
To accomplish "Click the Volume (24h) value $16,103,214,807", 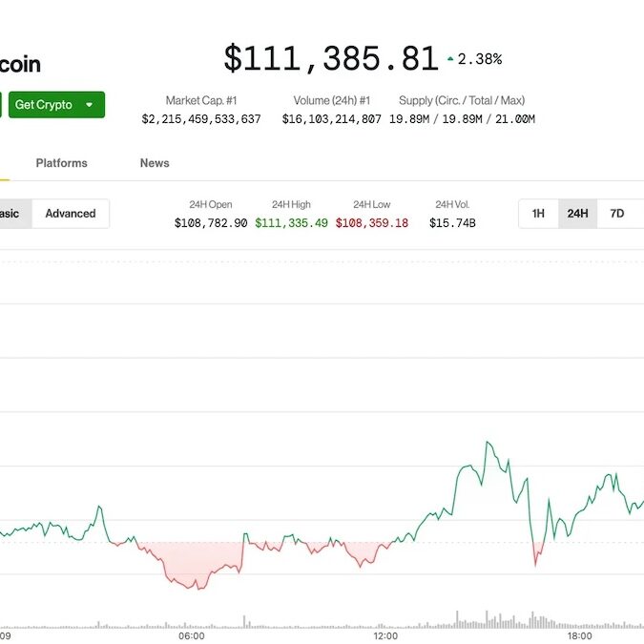I will coord(332,119).
